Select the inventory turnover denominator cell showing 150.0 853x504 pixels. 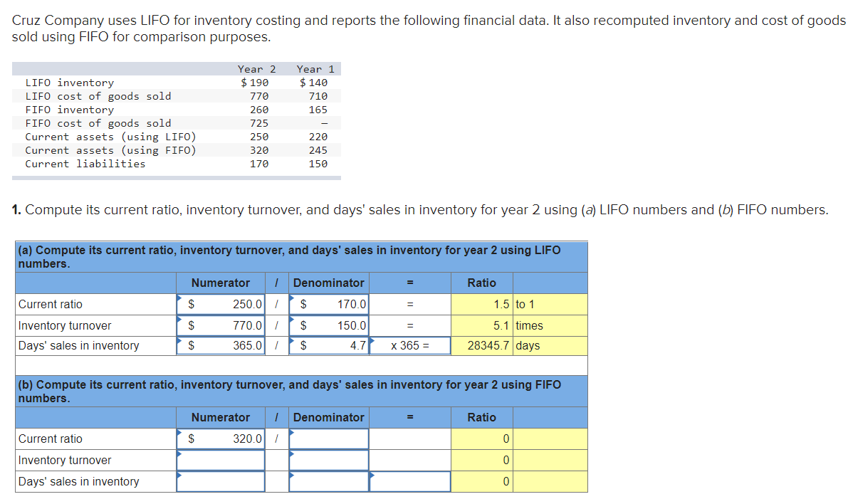[x=328, y=325]
